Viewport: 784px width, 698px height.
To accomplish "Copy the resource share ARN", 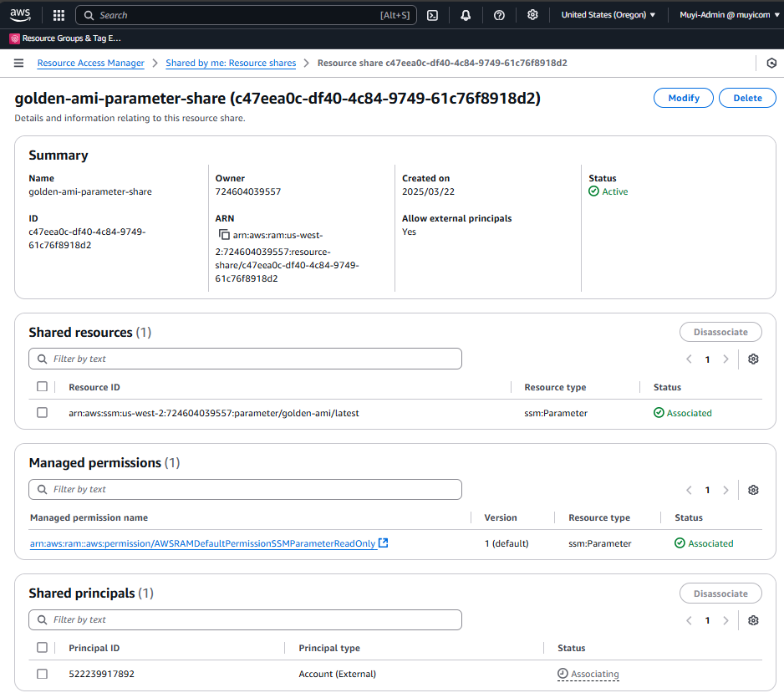I will point(224,235).
